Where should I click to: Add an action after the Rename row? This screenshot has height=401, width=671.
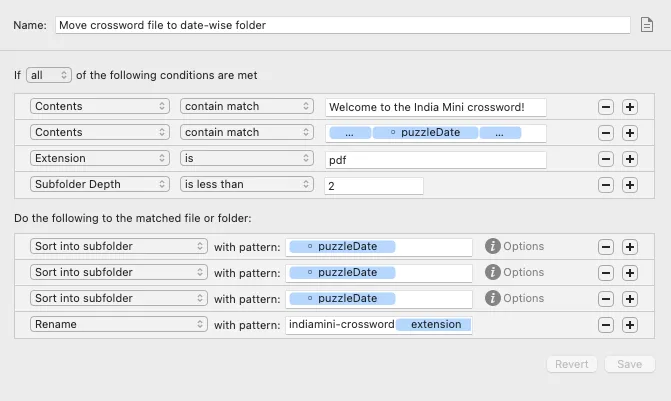click(x=629, y=325)
